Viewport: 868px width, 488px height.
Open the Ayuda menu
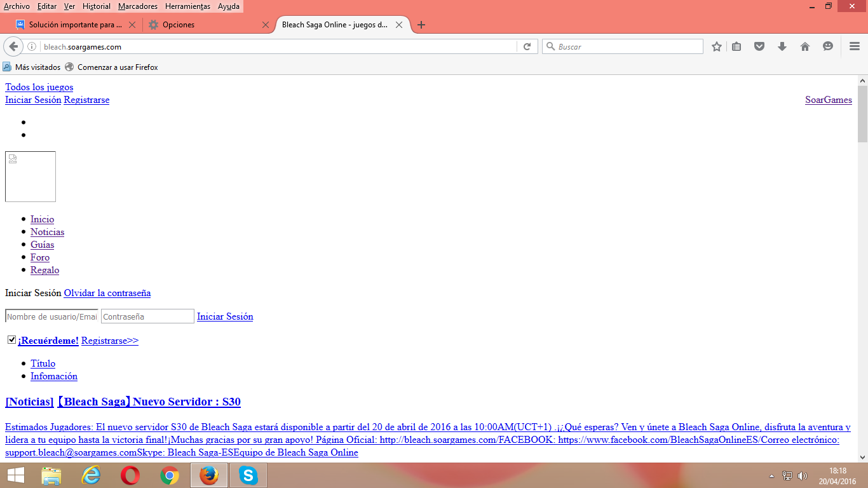229,6
